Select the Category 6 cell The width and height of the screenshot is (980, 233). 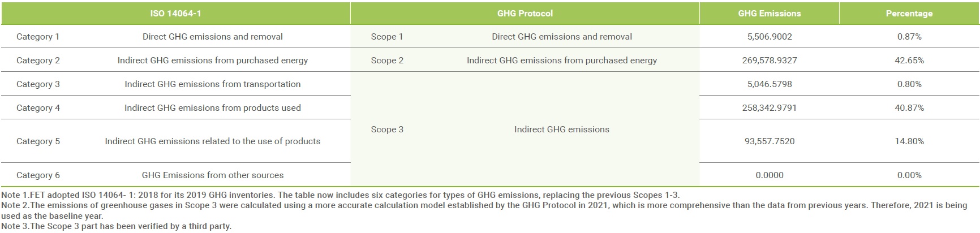click(x=38, y=175)
